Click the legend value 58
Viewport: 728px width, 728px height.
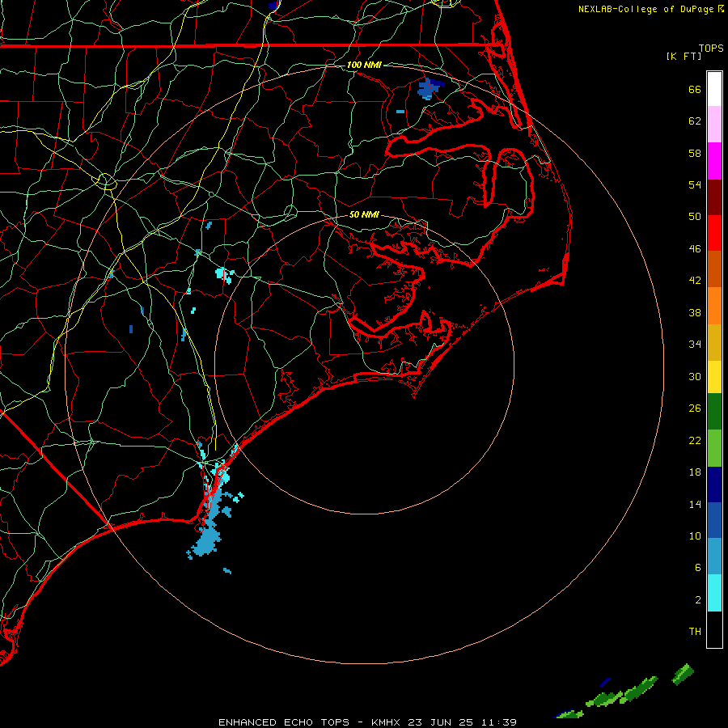coord(695,153)
